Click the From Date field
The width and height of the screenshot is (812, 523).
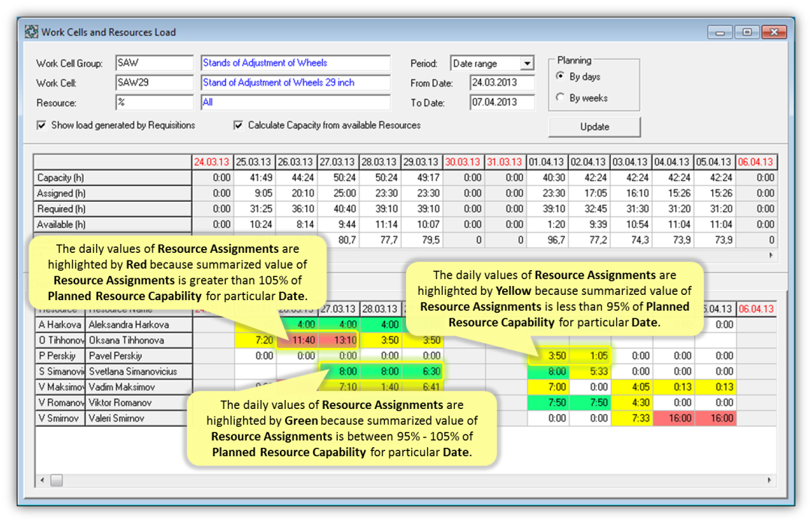point(502,83)
